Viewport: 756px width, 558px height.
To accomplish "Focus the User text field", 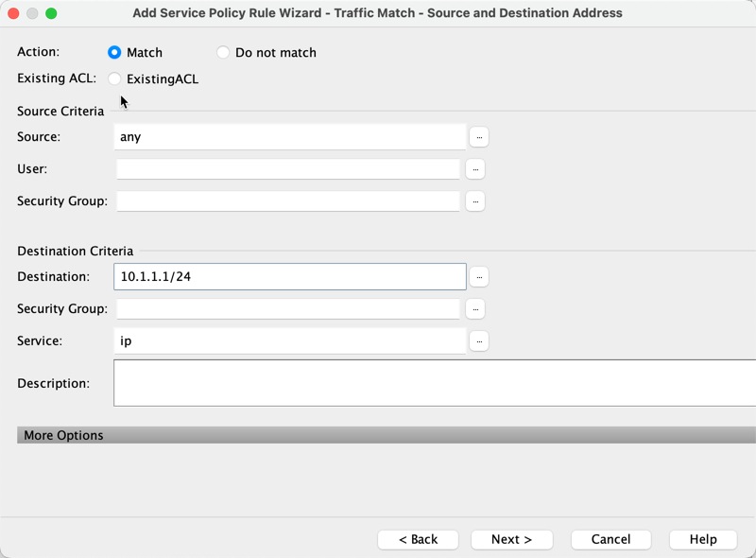I will [287, 169].
